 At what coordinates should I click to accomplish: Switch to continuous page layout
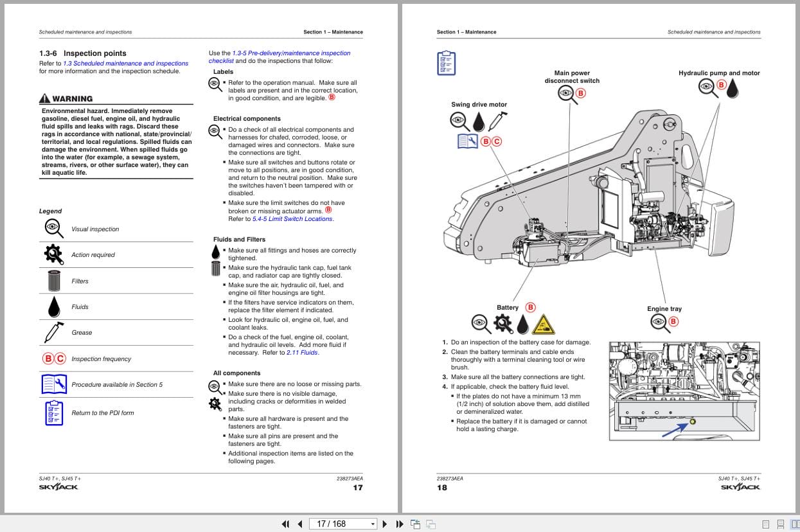coord(781,524)
